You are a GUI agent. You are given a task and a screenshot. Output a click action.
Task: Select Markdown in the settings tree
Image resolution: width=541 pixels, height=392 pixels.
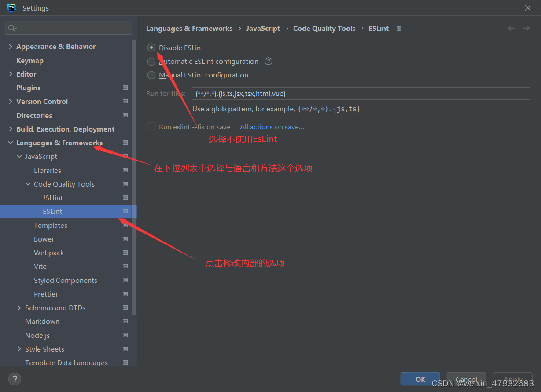(42, 321)
